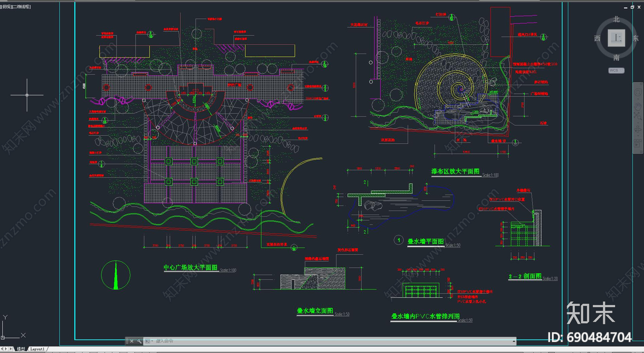
Task: Expand the navigation wheel options arrow
Action: (x=638, y=98)
